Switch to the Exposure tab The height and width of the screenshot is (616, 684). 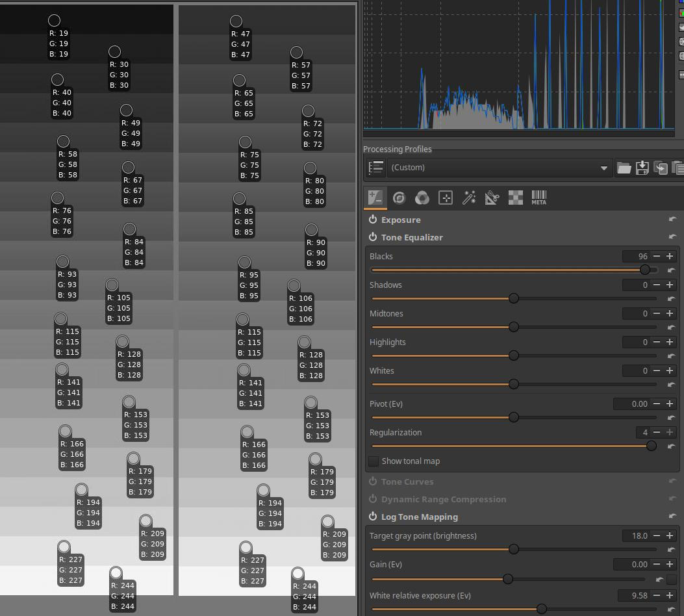[375, 198]
